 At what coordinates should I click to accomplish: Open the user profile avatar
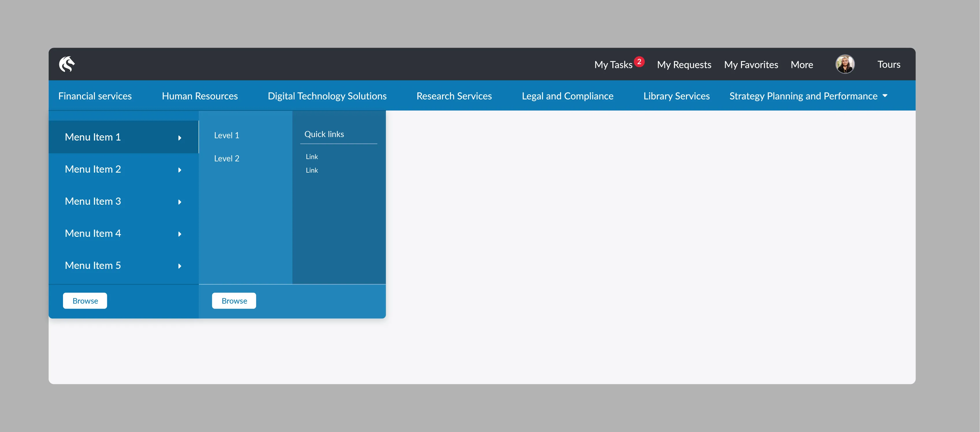pos(845,64)
